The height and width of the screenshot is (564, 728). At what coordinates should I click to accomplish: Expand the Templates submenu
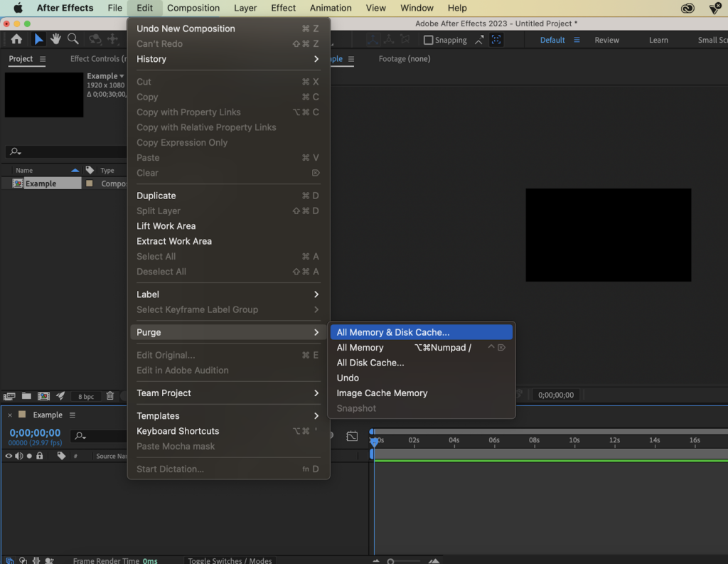pos(228,416)
